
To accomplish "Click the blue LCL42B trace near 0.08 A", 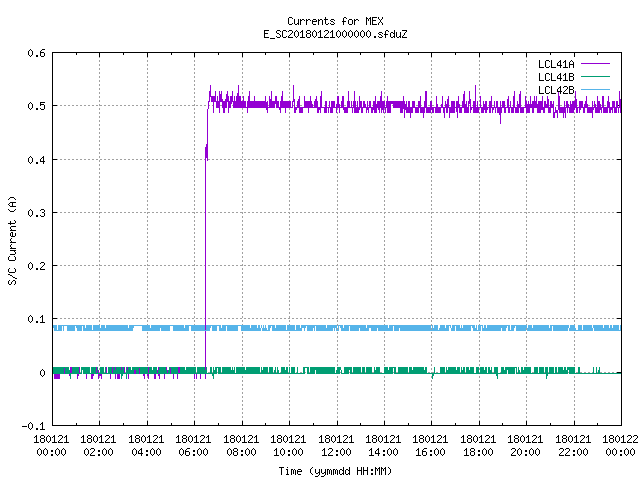I will [337, 328].
